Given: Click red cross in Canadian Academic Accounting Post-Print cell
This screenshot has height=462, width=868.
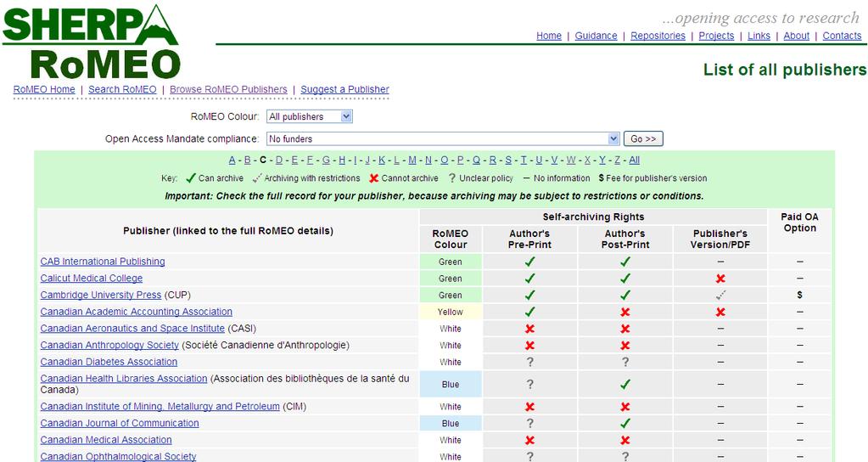Looking at the screenshot, I should (x=625, y=312).
